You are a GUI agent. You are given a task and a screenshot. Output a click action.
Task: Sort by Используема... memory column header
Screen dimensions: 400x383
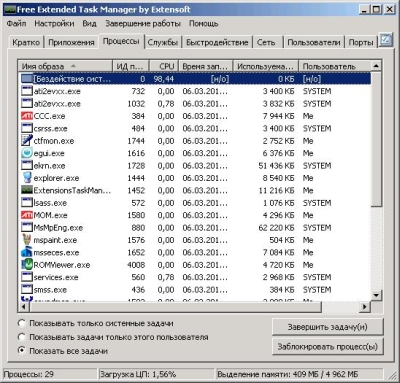[x=266, y=66]
